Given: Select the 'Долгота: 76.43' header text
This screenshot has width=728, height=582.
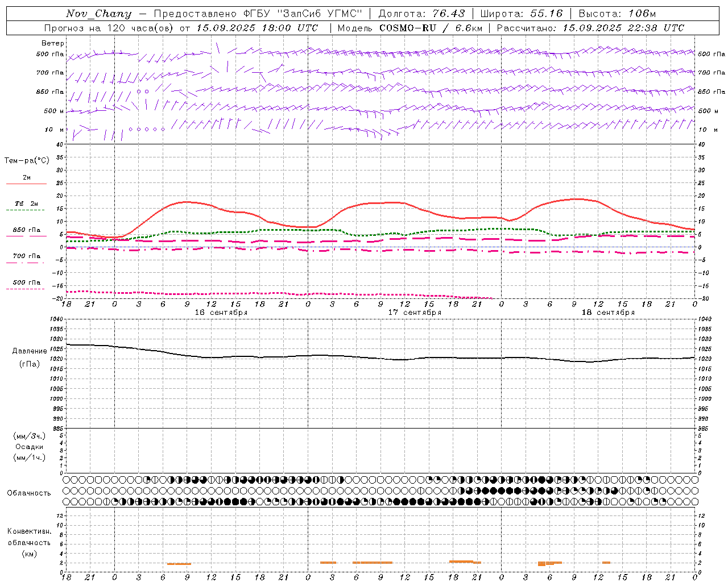Looking at the screenshot, I should [x=421, y=14].
